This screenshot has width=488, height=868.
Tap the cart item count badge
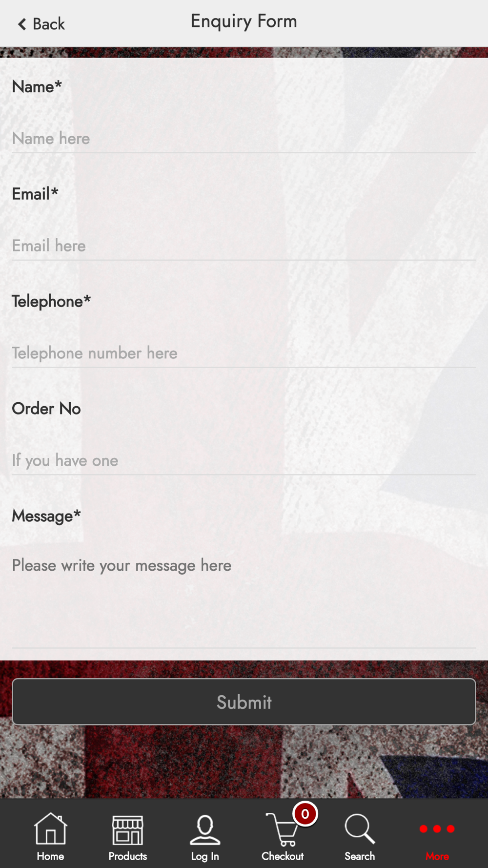pyautogui.click(x=305, y=814)
